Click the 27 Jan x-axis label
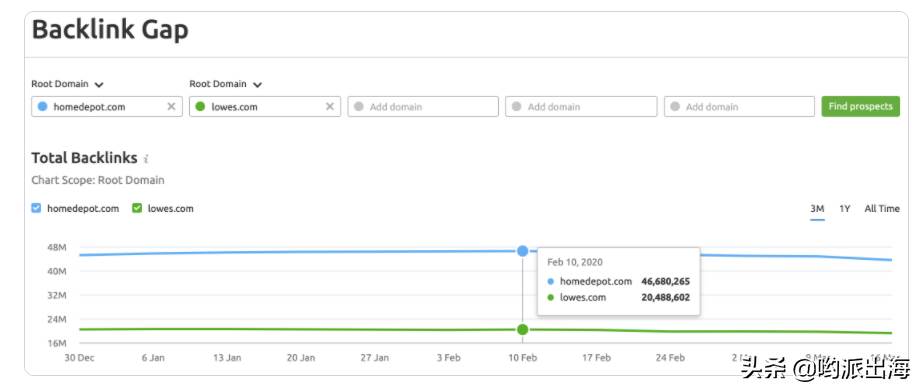This screenshot has width=922, height=392. pos(375,357)
